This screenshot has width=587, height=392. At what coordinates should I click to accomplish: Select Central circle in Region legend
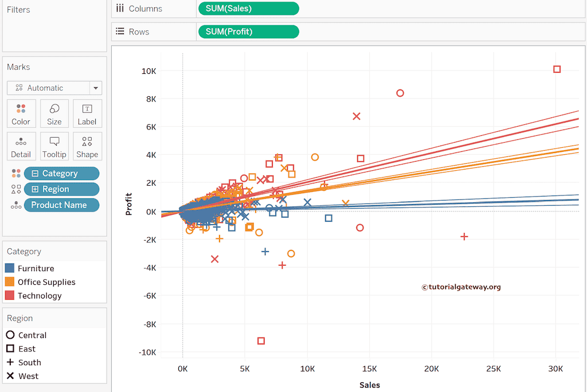(10, 335)
